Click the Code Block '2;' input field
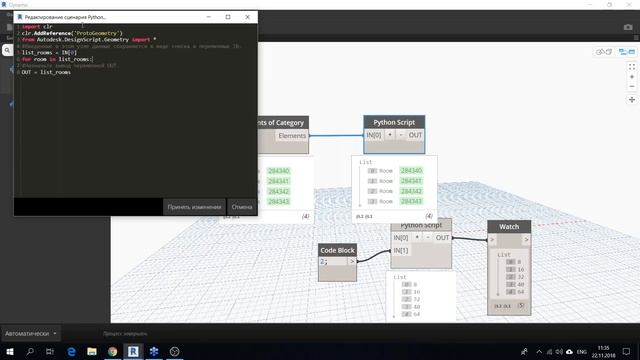Viewport: 640px width, 360px height. pos(333,262)
